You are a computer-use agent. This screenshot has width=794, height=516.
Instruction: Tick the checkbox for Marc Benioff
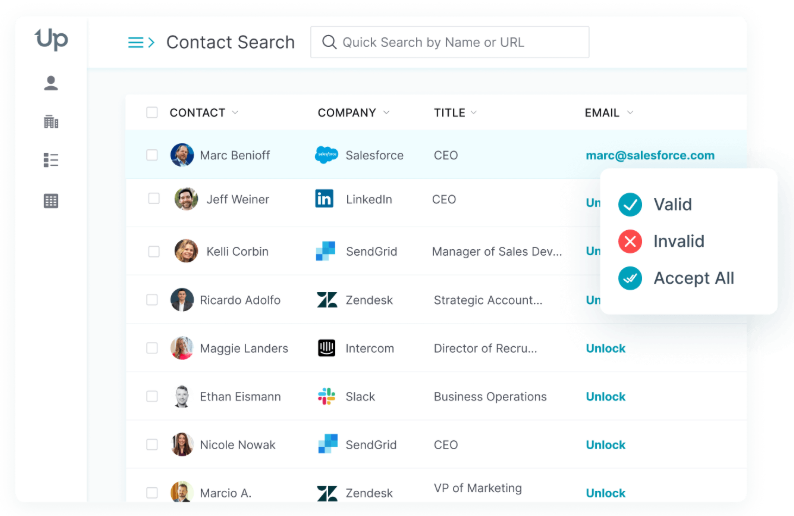click(x=152, y=155)
